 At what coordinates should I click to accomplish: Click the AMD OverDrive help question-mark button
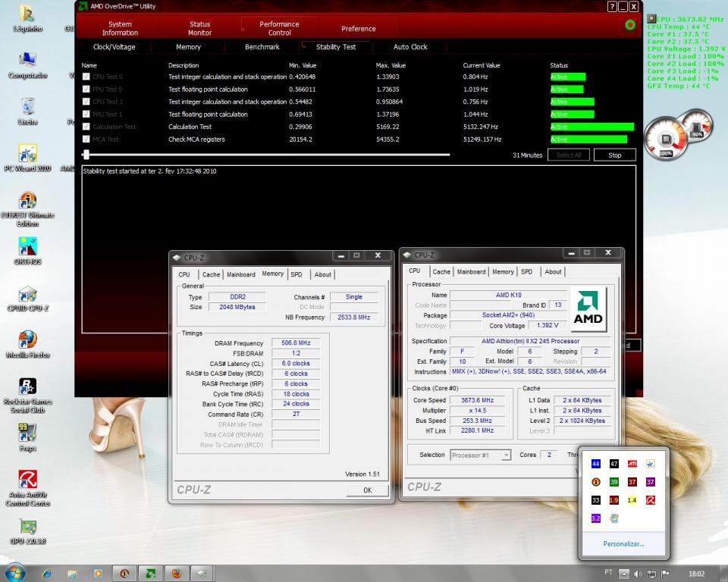(612, 7)
